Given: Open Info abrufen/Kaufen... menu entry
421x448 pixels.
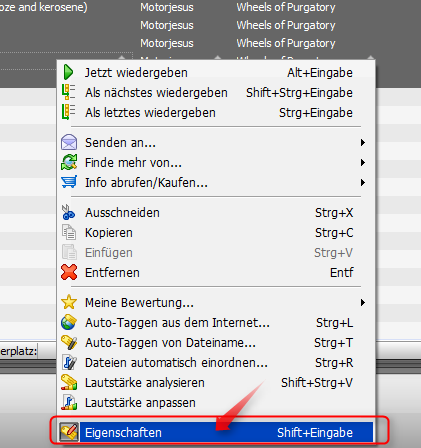Looking at the screenshot, I should point(216,182).
